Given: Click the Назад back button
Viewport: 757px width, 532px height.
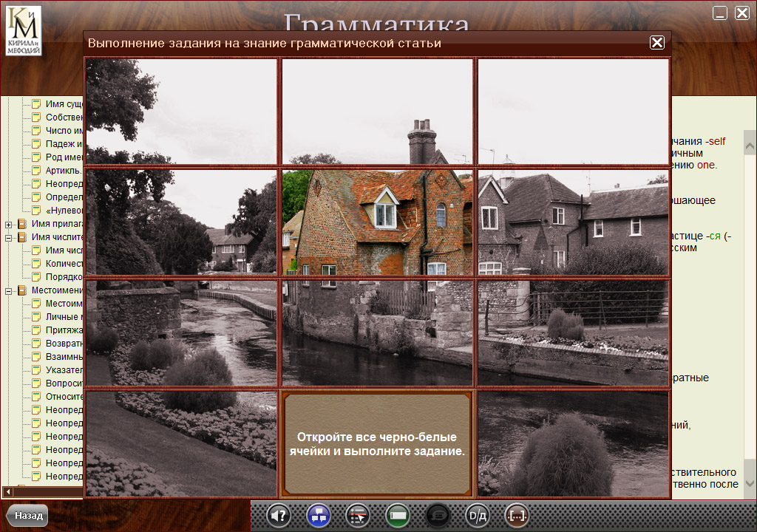Looking at the screenshot, I should (x=28, y=516).
